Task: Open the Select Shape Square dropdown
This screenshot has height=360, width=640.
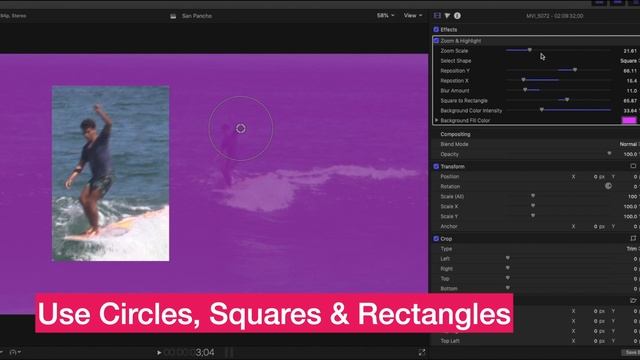Action: point(630,61)
